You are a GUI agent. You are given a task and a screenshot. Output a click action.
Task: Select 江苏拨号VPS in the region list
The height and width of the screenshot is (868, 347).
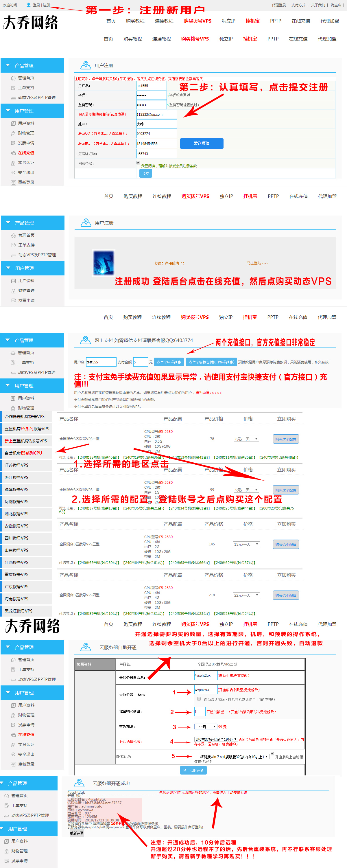point(27,465)
